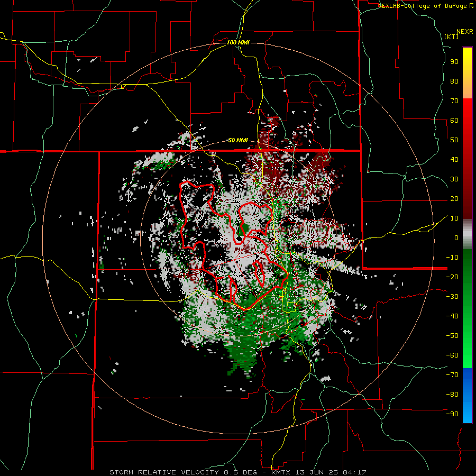Click the blue bottom segment of the color bar
The width and height of the screenshot is (476, 476).
pos(467,396)
